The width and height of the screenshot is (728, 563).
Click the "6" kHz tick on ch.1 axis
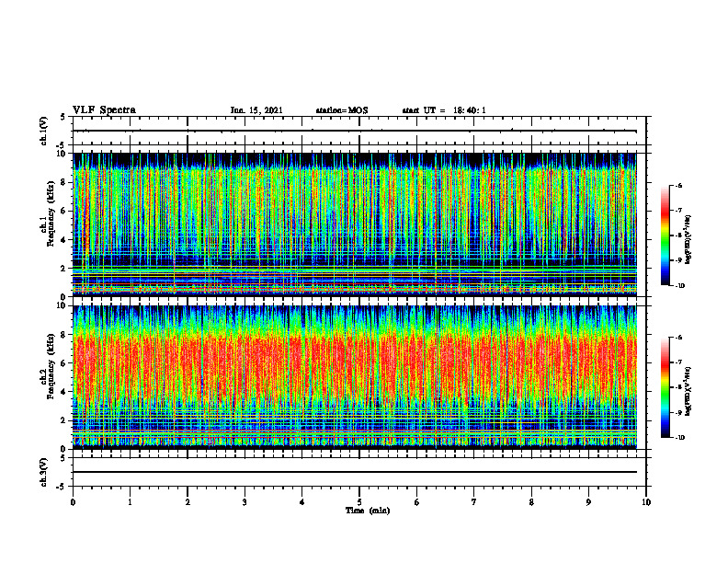64,212
